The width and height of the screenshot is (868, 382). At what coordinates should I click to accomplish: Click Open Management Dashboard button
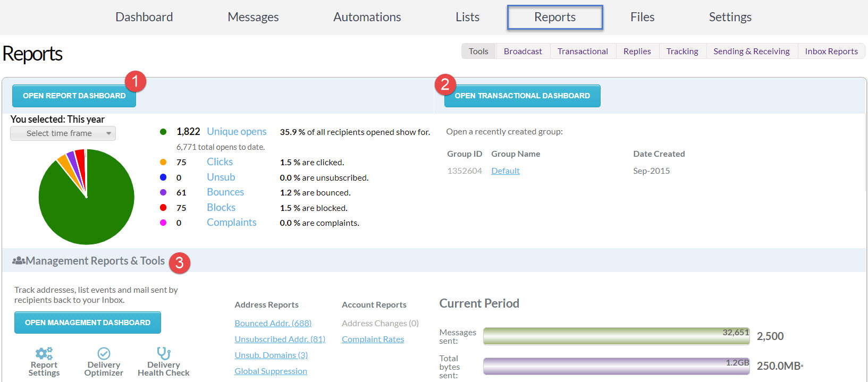[x=88, y=322]
